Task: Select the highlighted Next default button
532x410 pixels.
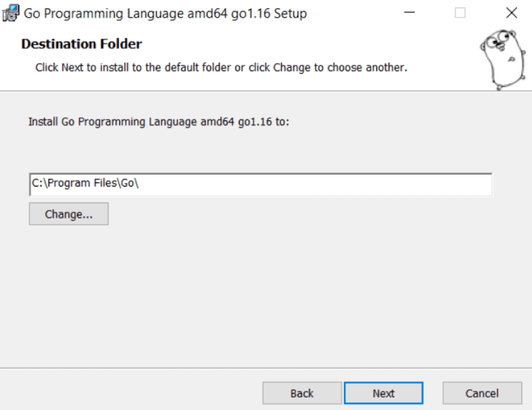Action: (384, 393)
